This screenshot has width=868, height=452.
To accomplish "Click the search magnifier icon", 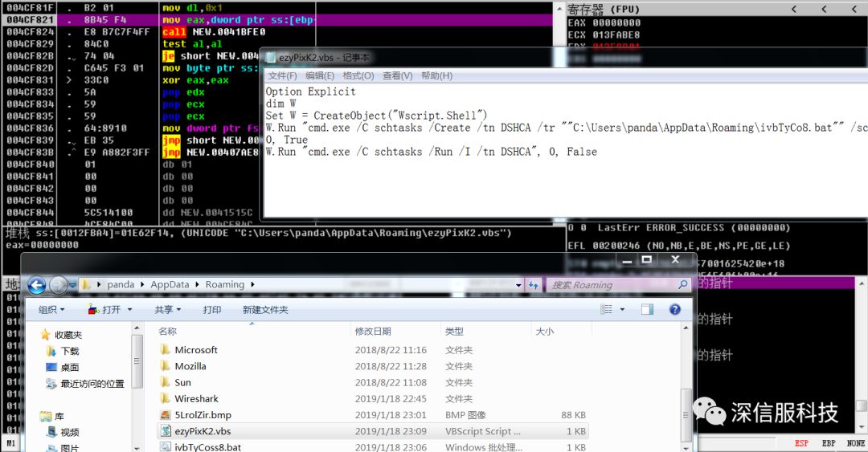I will point(683,284).
